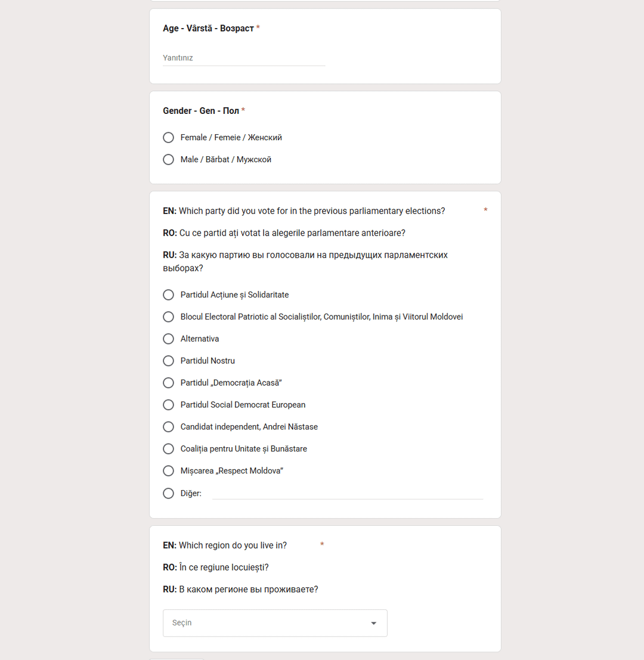The image size is (644, 660).
Task: Select the Female / Femeie gender option
Action: [168, 138]
